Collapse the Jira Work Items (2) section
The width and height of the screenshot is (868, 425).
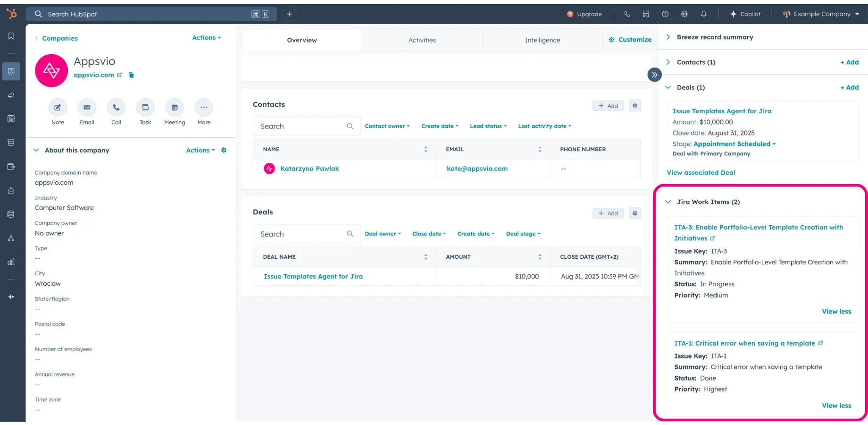coord(668,202)
